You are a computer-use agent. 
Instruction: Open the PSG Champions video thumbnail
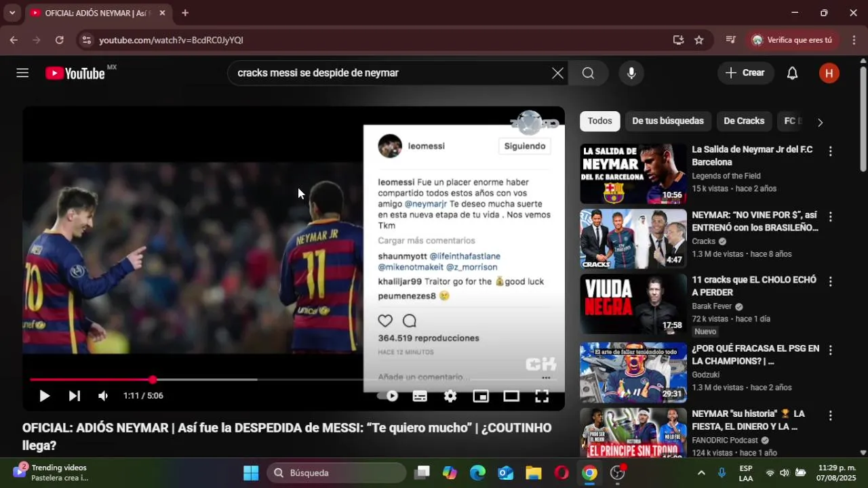coord(633,373)
